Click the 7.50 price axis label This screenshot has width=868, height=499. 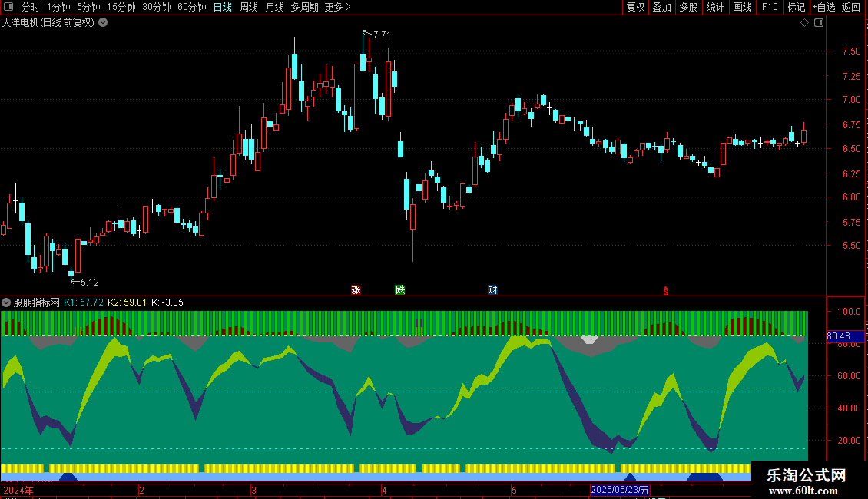click(851, 51)
